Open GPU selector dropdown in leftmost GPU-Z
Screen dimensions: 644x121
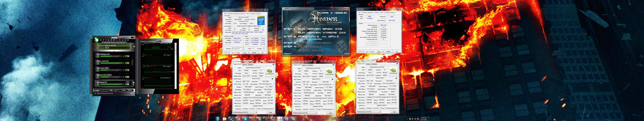[246, 112]
